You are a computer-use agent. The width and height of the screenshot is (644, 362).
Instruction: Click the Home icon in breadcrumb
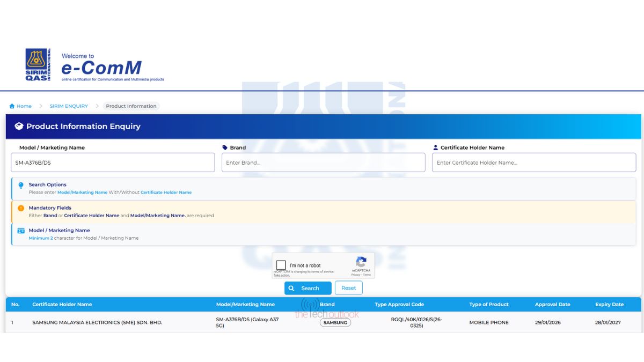pos(12,106)
